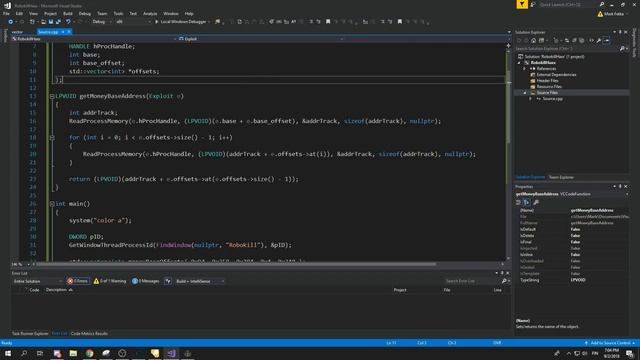This screenshot has height=360, width=640.
Task: Click the notifications flag icon in title bar
Action: click(522, 4)
